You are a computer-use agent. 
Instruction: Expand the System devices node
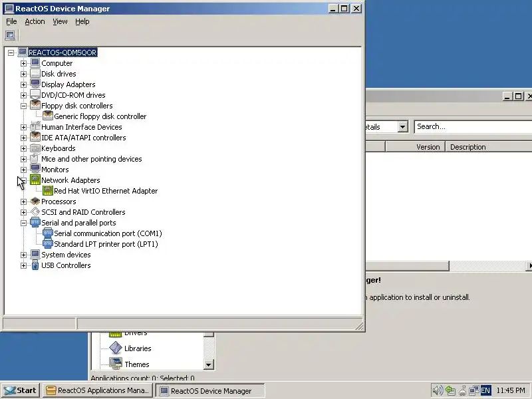(x=23, y=255)
